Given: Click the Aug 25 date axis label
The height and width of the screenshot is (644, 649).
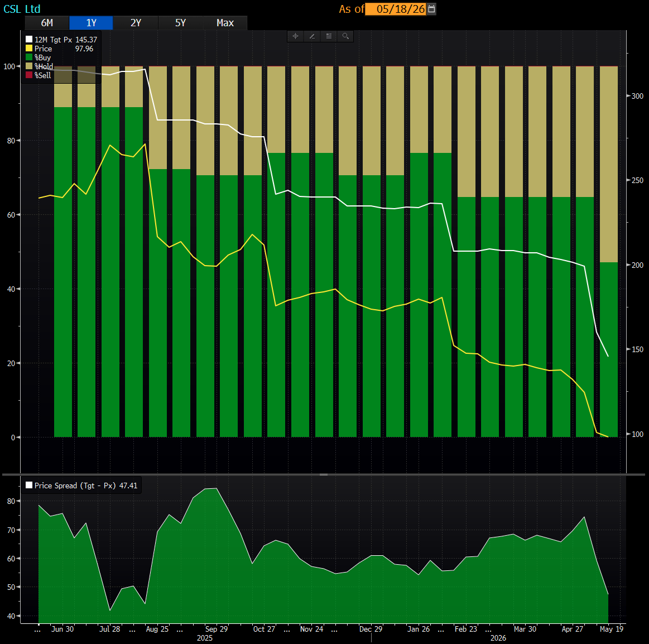Looking at the screenshot, I should [x=157, y=629].
